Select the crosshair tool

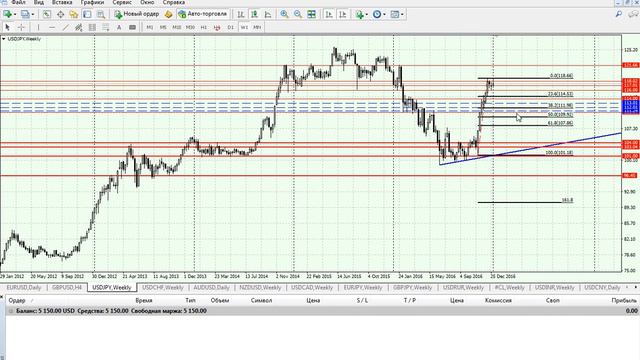pos(21,27)
